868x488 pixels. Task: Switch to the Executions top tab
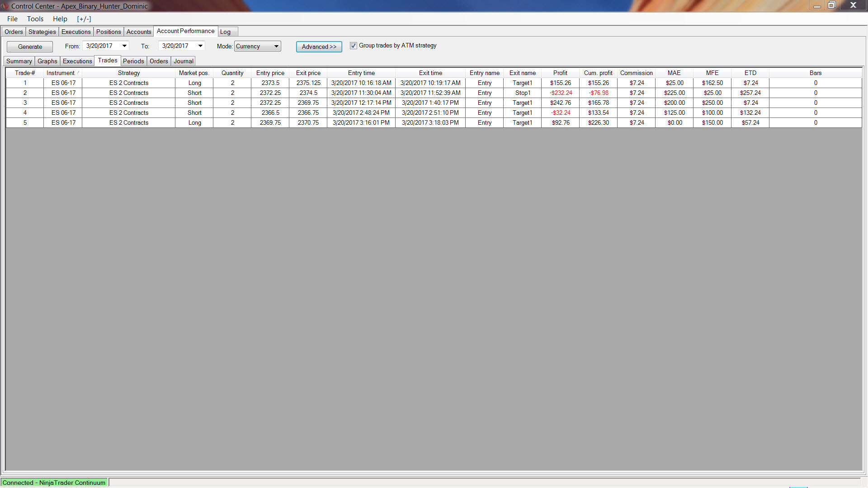pyautogui.click(x=76, y=32)
